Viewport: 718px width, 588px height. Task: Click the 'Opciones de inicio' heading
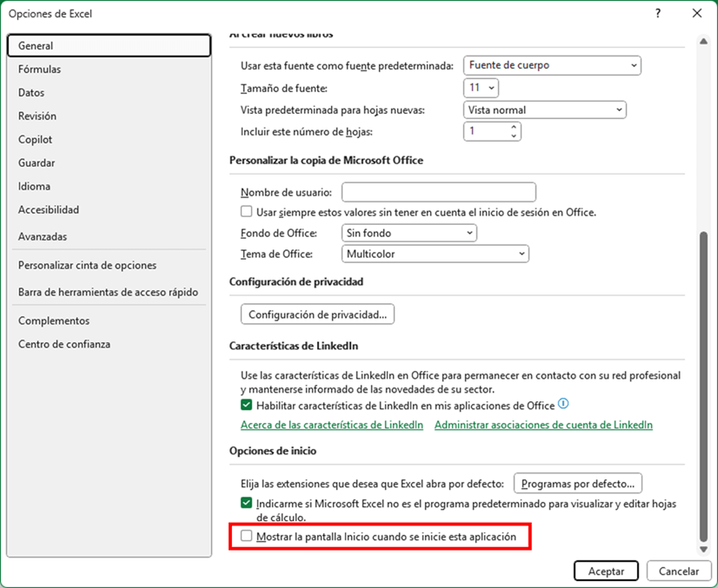[273, 451]
